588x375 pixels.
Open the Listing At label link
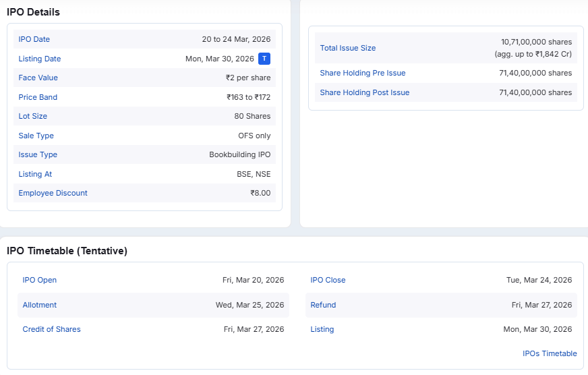click(36, 174)
